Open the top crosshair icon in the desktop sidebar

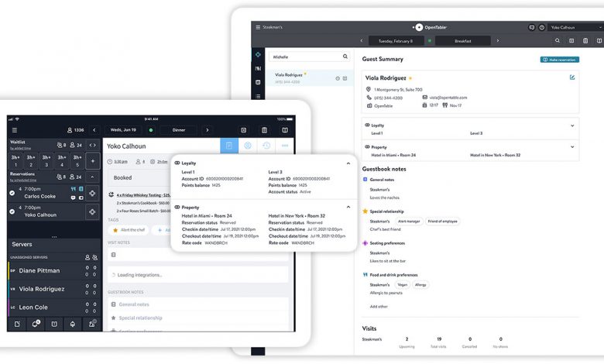coord(258,55)
